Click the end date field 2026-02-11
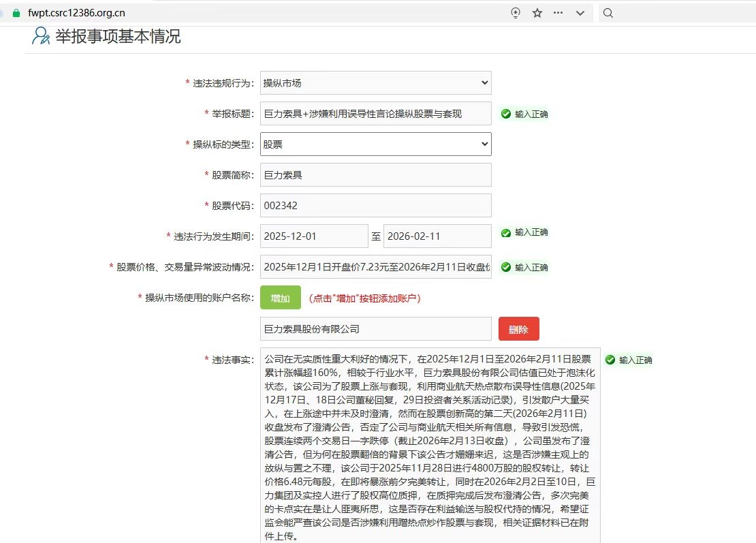 (x=437, y=236)
